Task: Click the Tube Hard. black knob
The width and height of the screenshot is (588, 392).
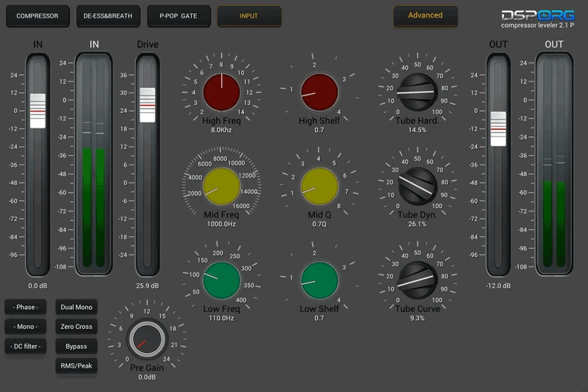Action: coord(417,92)
